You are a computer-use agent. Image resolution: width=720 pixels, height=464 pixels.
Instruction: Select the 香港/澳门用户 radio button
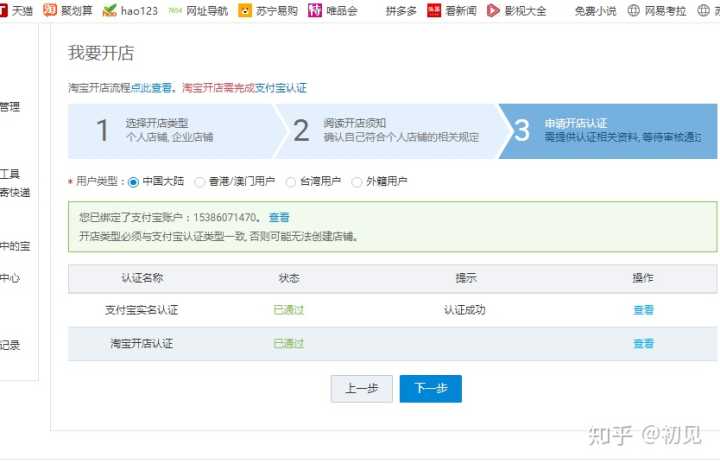200,182
